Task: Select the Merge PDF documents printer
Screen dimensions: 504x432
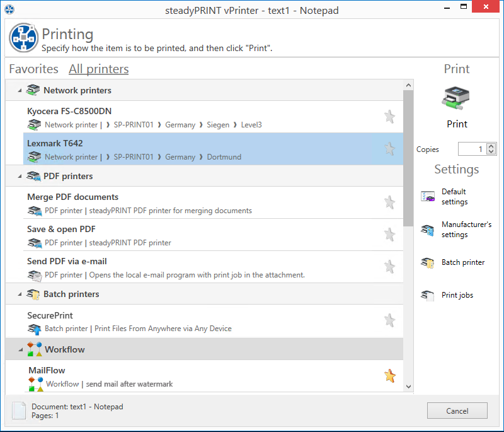Action: (72, 197)
